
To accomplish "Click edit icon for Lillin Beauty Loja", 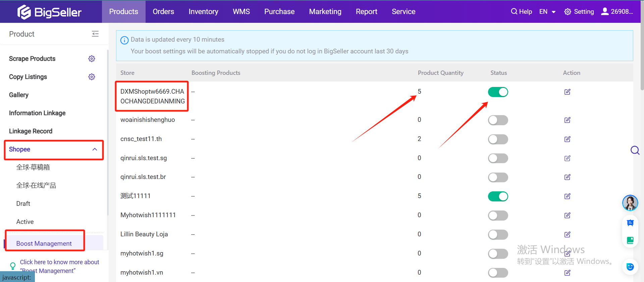I will pos(567,235).
